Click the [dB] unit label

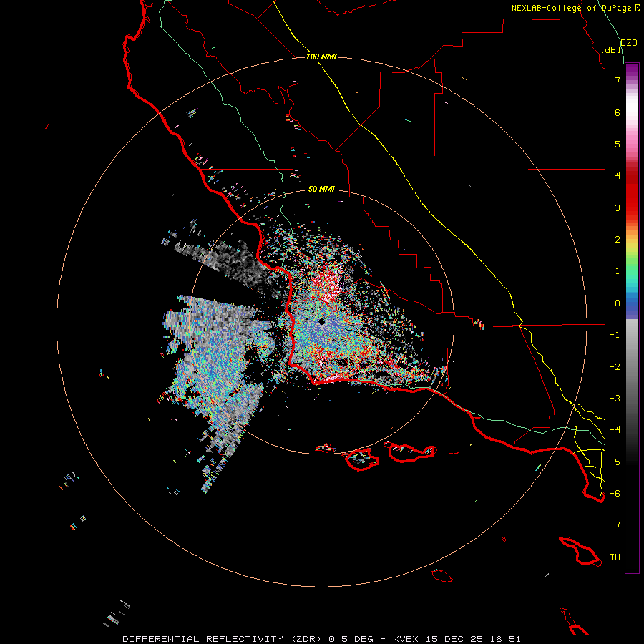coord(611,49)
